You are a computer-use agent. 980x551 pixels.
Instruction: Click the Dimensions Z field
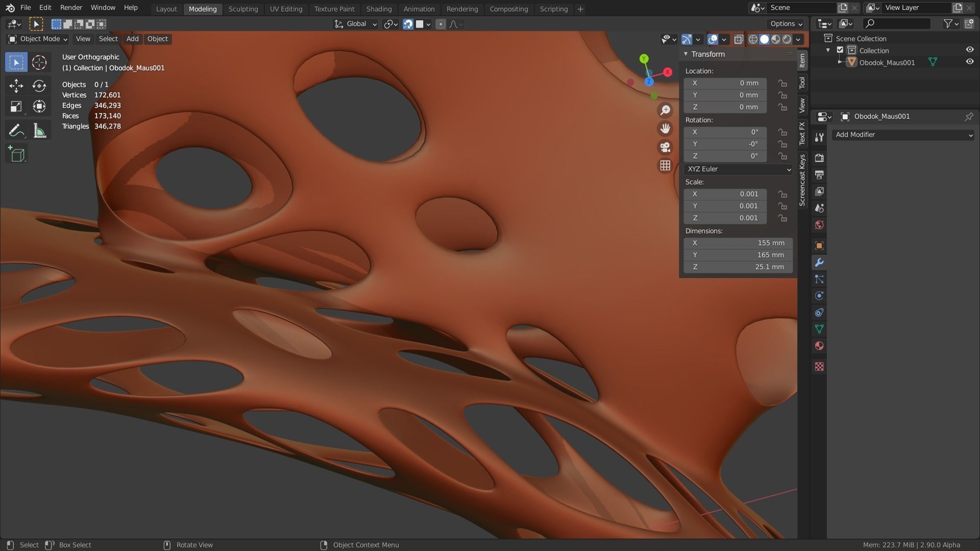pyautogui.click(x=738, y=267)
